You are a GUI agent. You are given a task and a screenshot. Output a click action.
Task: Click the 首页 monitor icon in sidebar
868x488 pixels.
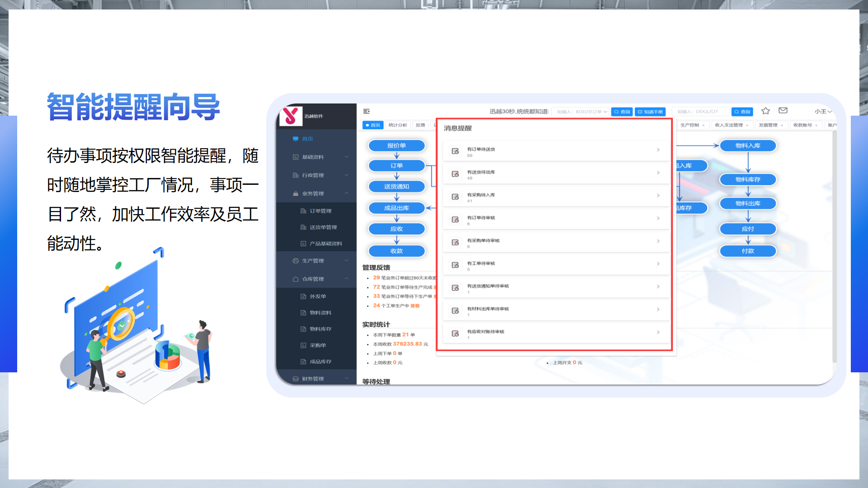click(x=295, y=139)
